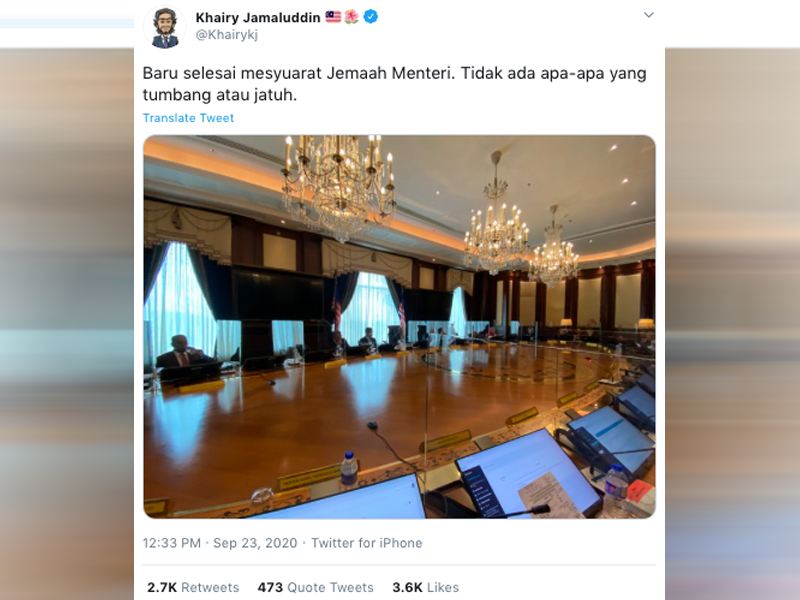Open the tweet options chevron menu
This screenshot has height=600, width=800.
pyautogui.click(x=648, y=15)
